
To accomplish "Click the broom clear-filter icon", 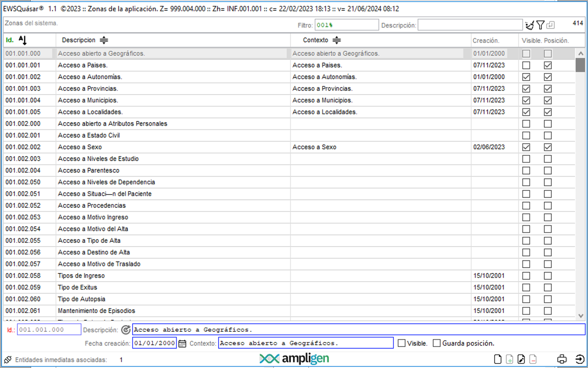I will click(530, 25).
